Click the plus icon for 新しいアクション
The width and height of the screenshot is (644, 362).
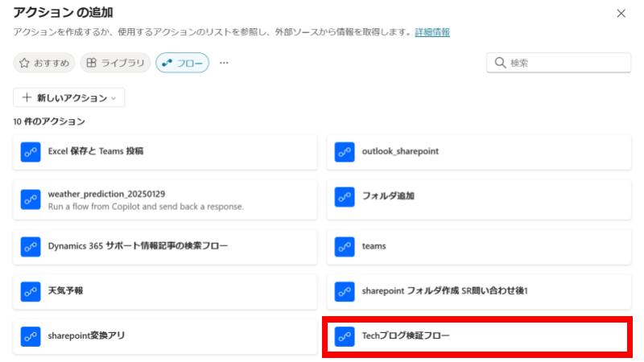tap(27, 97)
